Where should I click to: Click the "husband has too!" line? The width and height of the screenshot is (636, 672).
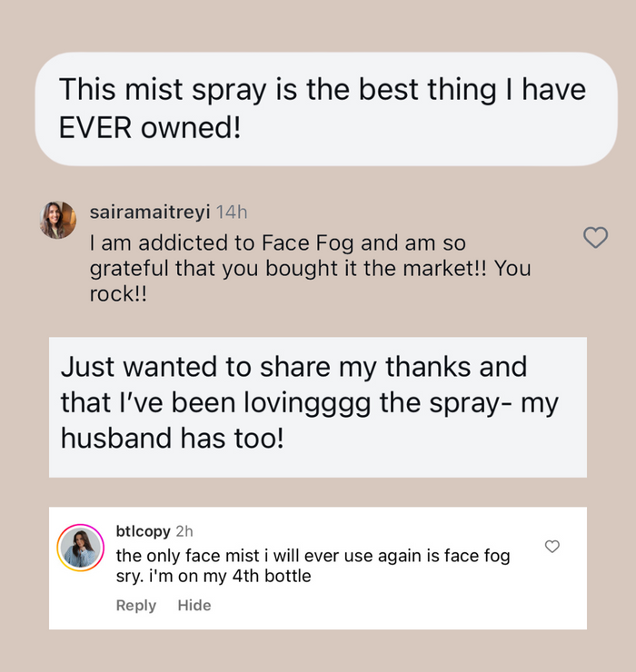click(173, 439)
